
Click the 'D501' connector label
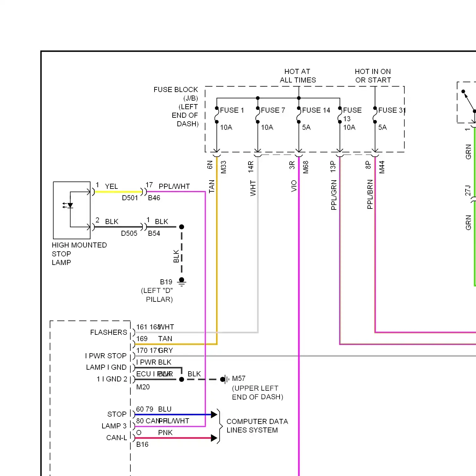click(130, 198)
